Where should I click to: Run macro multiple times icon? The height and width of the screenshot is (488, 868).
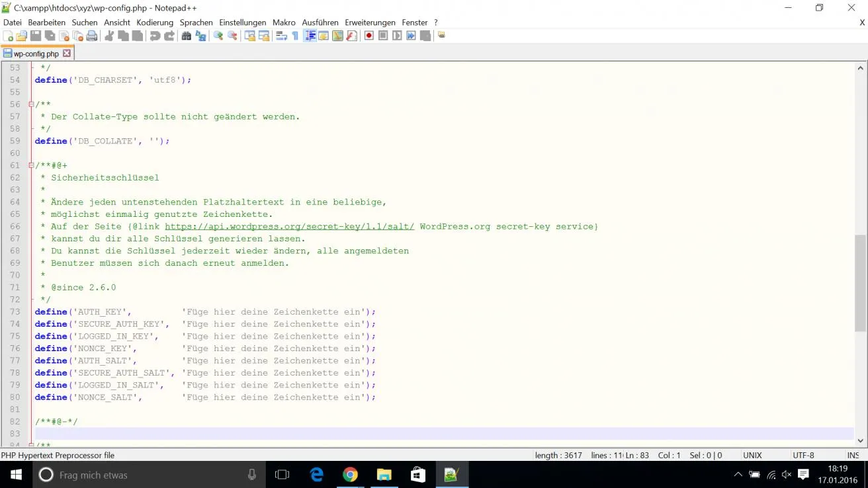[411, 36]
